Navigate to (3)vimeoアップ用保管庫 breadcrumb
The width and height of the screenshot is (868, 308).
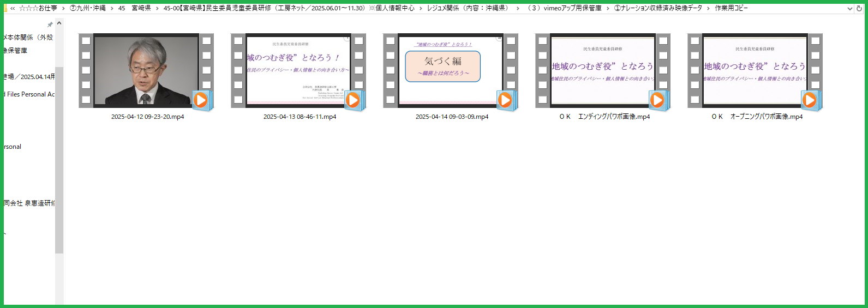[565, 8]
